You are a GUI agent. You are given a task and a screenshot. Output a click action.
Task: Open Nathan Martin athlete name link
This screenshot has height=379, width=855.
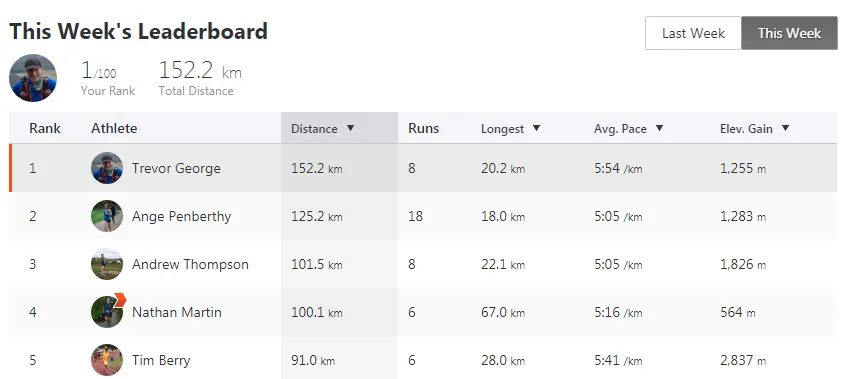point(177,312)
